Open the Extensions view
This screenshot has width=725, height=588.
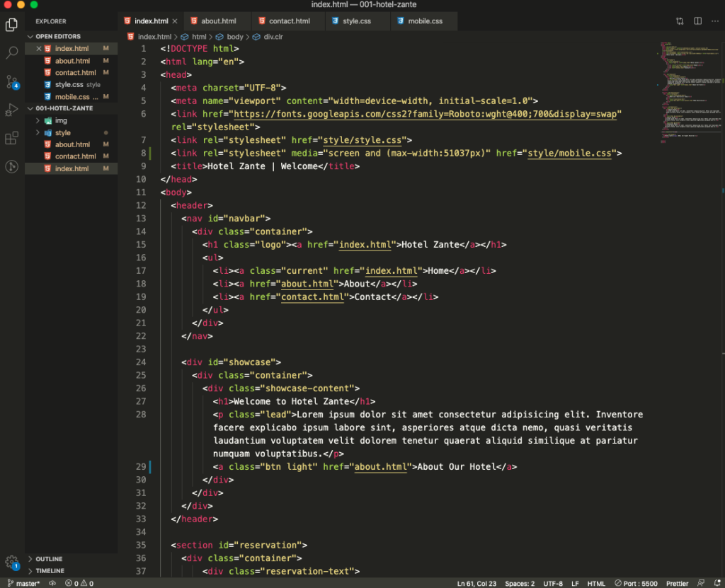pyautogui.click(x=11, y=138)
